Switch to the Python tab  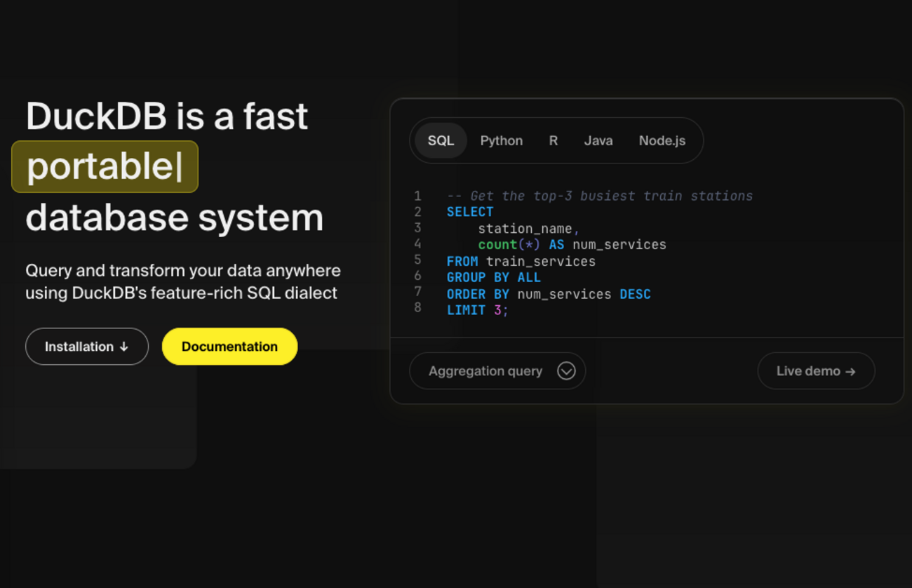click(501, 140)
